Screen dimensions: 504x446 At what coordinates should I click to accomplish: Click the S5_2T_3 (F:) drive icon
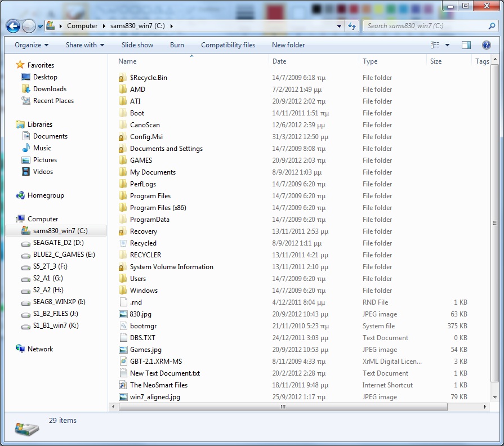click(x=26, y=267)
